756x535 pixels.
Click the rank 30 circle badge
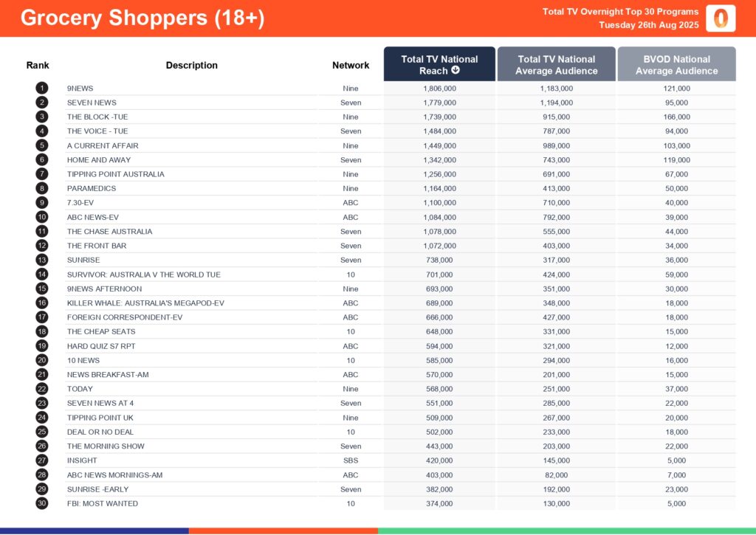[41, 503]
